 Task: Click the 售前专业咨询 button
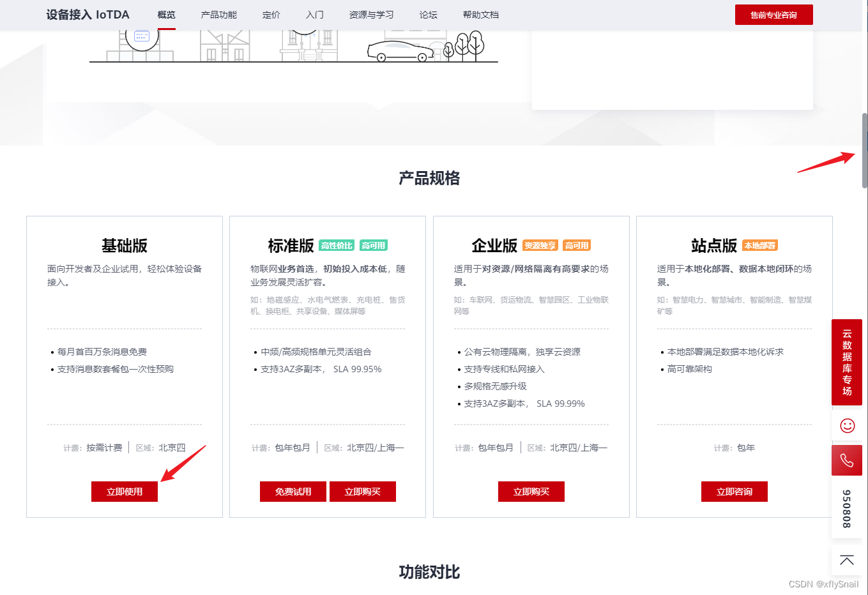click(x=774, y=15)
